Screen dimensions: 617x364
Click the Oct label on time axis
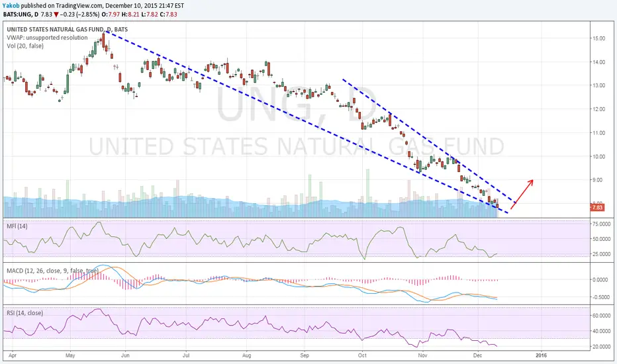click(x=362, y=355)
